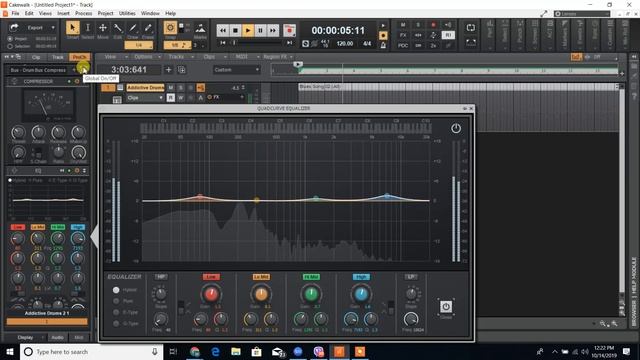This screenshot has width=640, height=360.
Task: Click the Windows Start button
Action: point(10,351)
